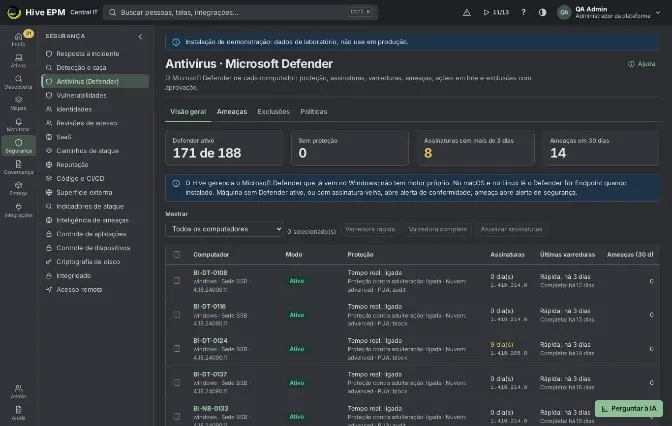Open the 11/13 run progress indicator
Image resolution: width=672 pixels, height=426 pixels.
[x=496, y=12]
